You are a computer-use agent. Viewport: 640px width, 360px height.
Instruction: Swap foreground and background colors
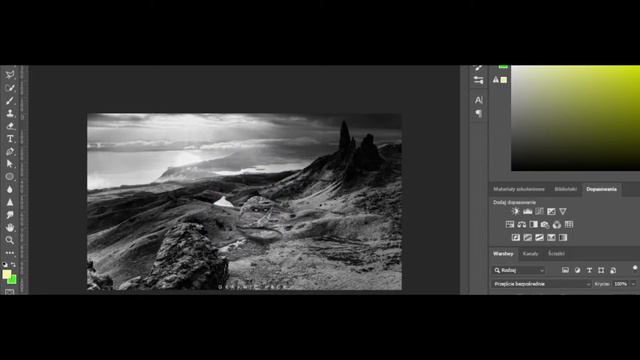(x=13, y=264)
